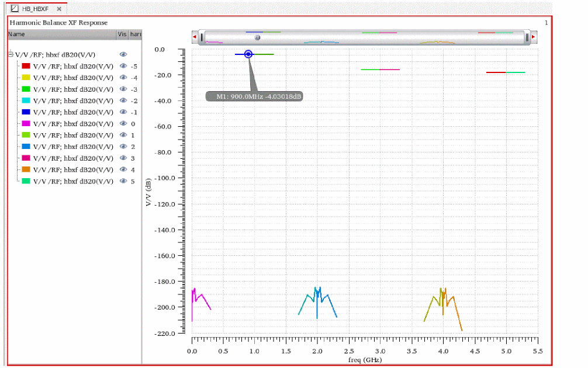Click the blue swatch of harmonic -1 trace
Image resolution: width=588 pixels, height=368 pixels.
pos(26,112)
